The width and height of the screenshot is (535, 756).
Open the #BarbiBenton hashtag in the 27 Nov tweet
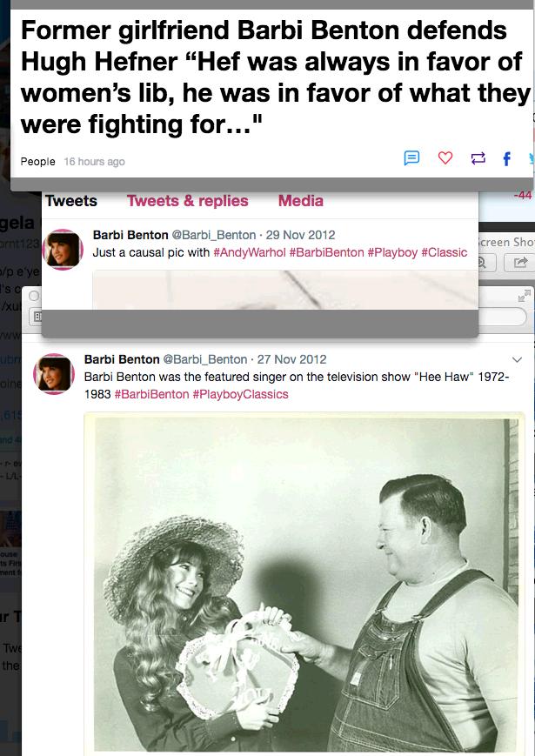point(152,394)
